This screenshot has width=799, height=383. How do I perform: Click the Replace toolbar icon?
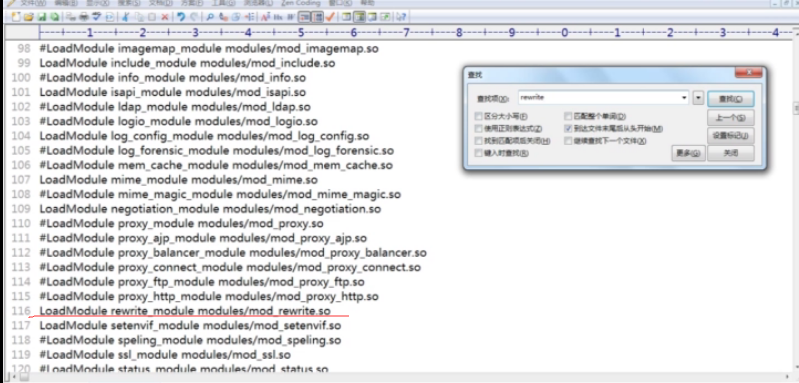pos(223,17)
